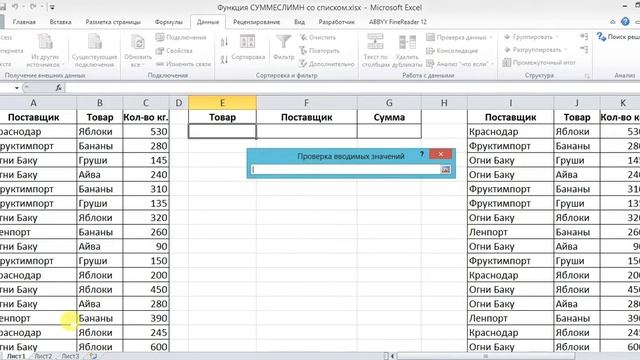Open the Name Box dropdown arrow
The height and width of the screenshot is (360, 640).
(x=17, y=88)
